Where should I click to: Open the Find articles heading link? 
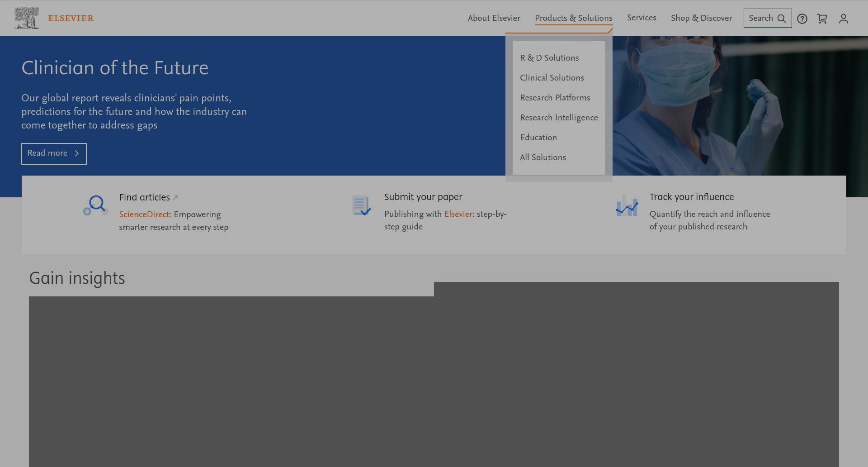[x=144, y=197]
